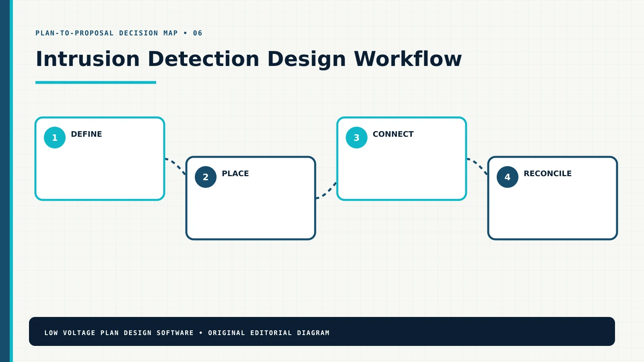The width and height of the screenshot is (644, 362).
Task: Click the step 2 number circle
Action: (206, 177)
